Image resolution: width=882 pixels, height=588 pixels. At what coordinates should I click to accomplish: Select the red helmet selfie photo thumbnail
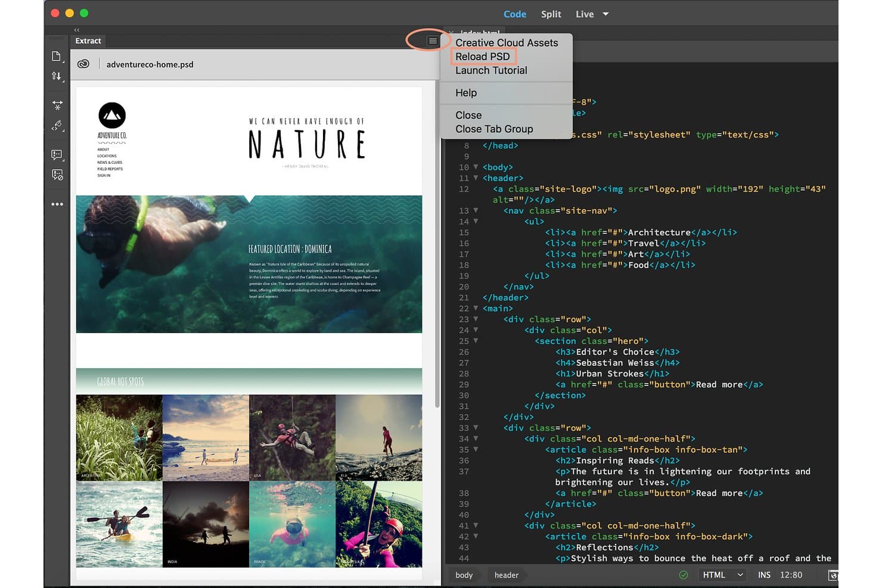379,524
